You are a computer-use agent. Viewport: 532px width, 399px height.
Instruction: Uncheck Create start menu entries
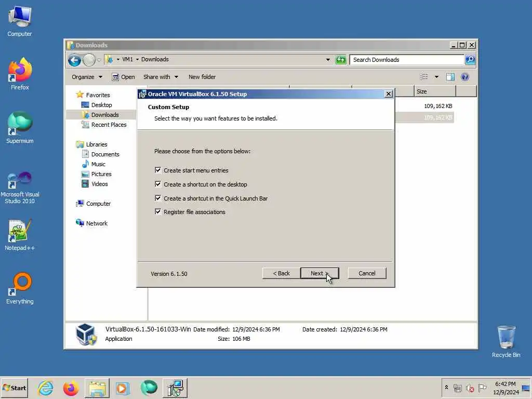158,170
